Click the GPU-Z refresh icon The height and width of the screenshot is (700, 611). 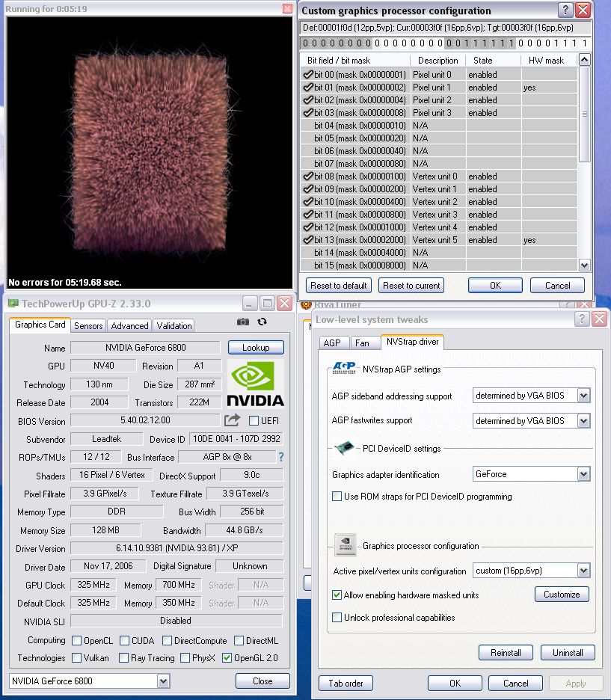pyautogui.click(x=262, y=322)
